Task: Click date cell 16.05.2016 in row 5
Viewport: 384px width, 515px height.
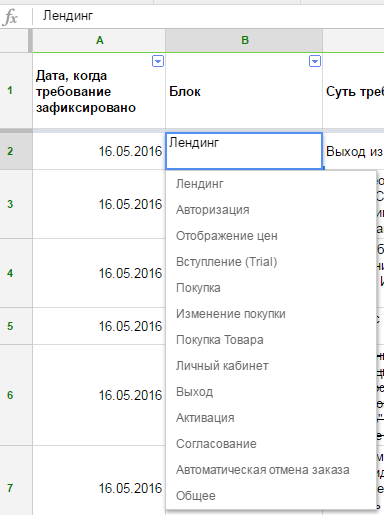Action: tap(99, 326)
